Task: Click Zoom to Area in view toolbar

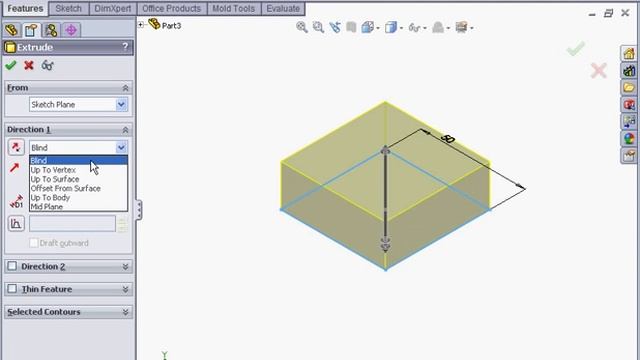Action: (318, 27)
